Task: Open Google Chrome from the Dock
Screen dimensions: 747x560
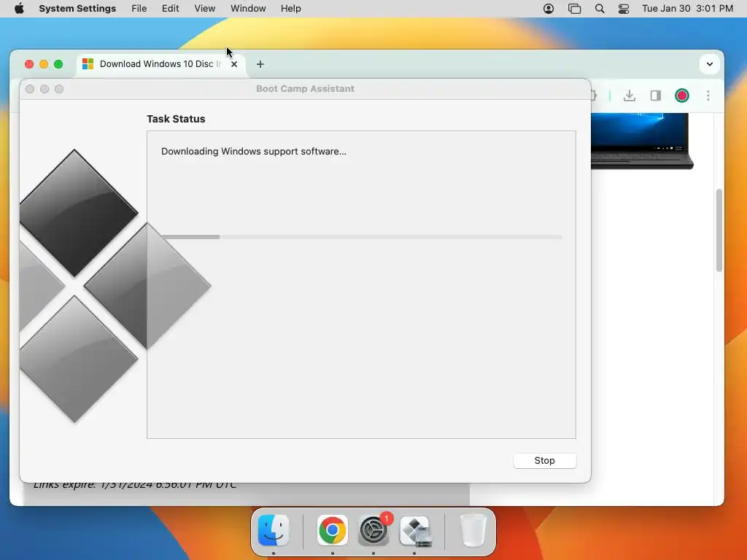Action: click(x=332, y=530)
